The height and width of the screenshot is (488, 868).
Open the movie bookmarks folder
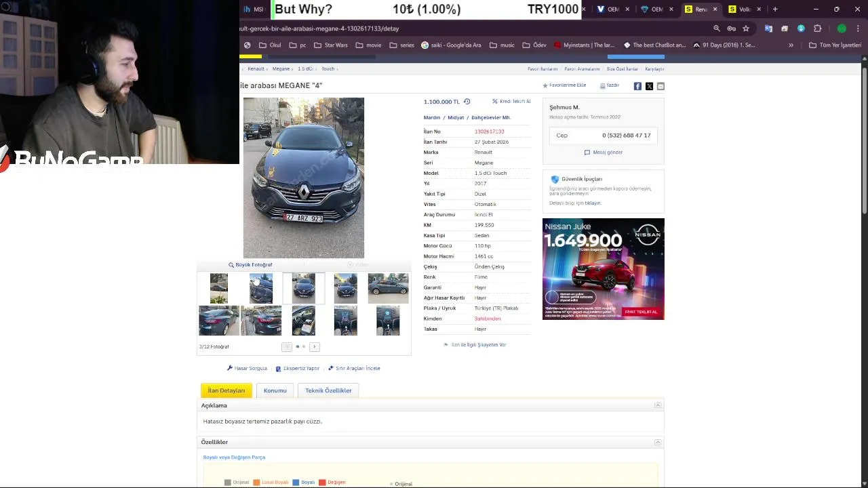[368, 45]
